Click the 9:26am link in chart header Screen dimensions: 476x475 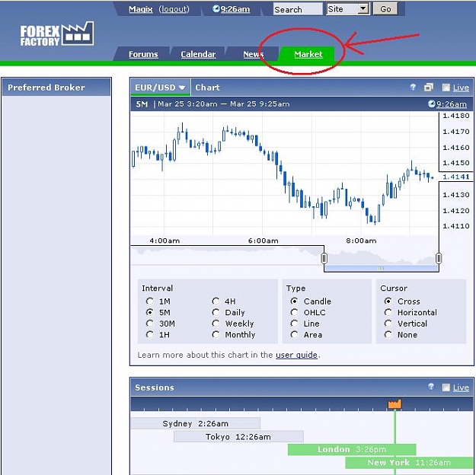(451, 104)
